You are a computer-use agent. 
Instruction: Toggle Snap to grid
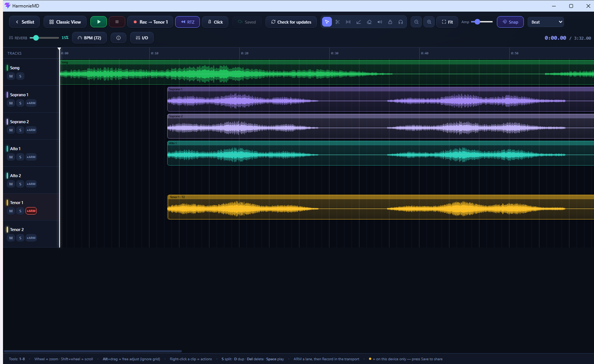(510, 22)
